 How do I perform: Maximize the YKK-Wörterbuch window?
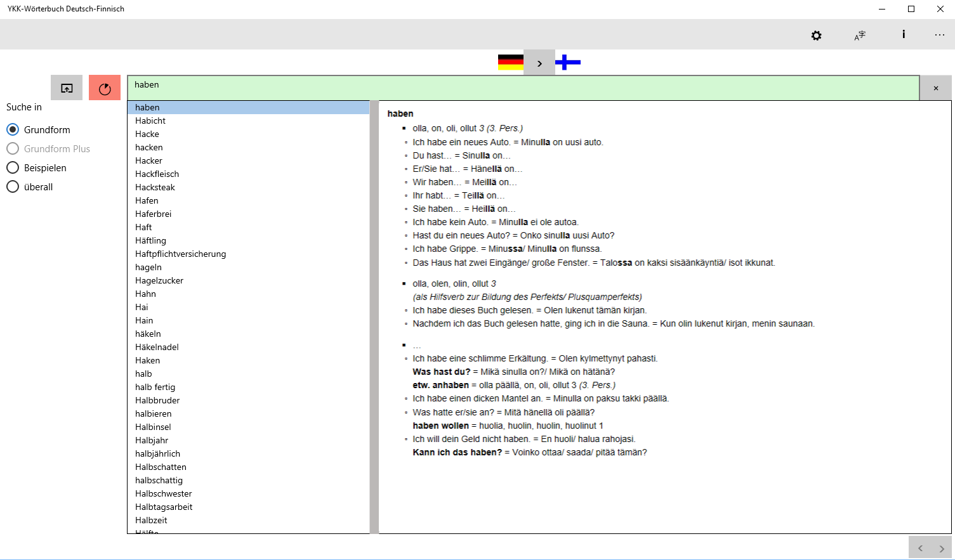click(x=911, y=9)
